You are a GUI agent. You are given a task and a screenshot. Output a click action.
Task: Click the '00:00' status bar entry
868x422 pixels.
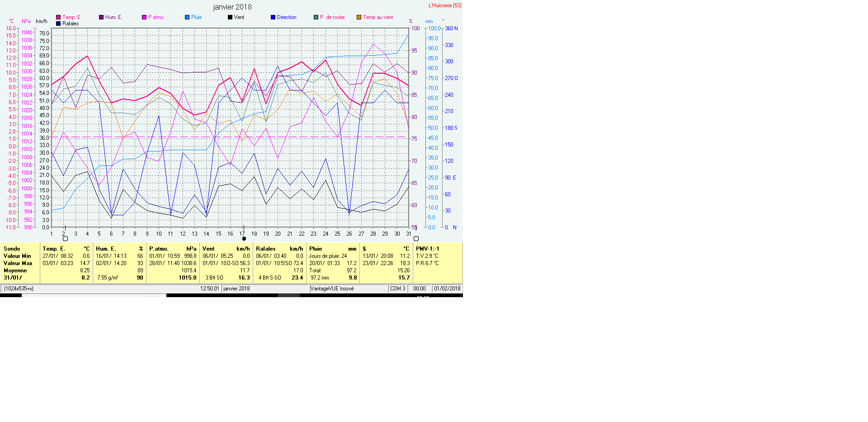[420, 289]
